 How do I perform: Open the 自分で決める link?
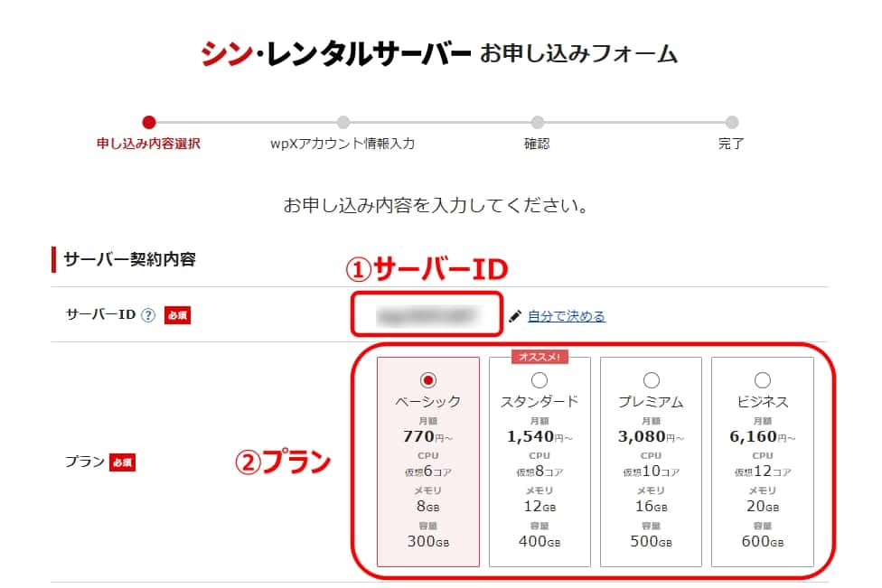click(x=566, y=316)
